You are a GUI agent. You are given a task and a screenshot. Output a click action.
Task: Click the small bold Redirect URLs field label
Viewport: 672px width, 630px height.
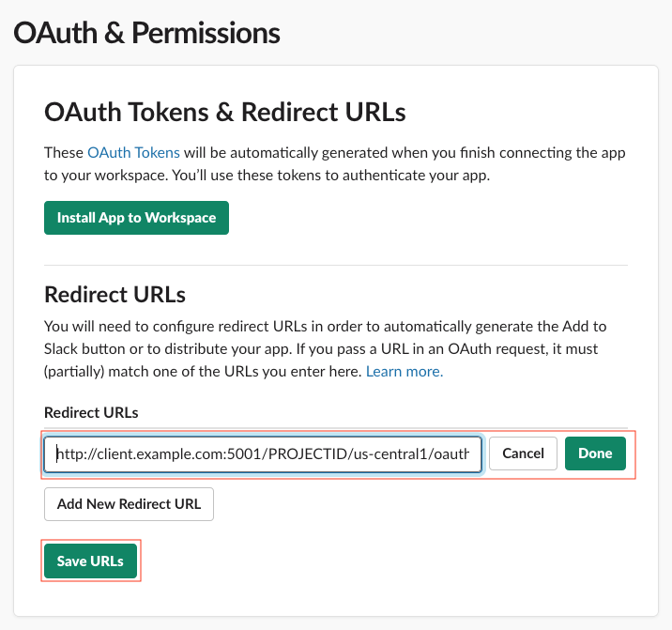point(91,412)
